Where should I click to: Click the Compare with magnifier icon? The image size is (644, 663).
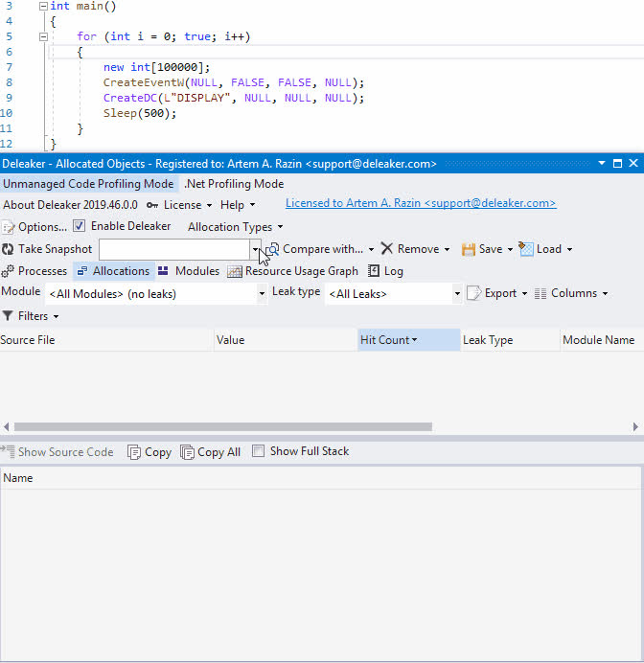(272, 249)
